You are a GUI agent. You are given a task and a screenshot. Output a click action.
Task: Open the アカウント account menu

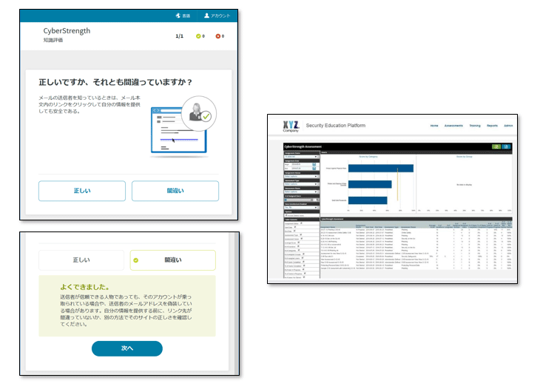(208, 16)
